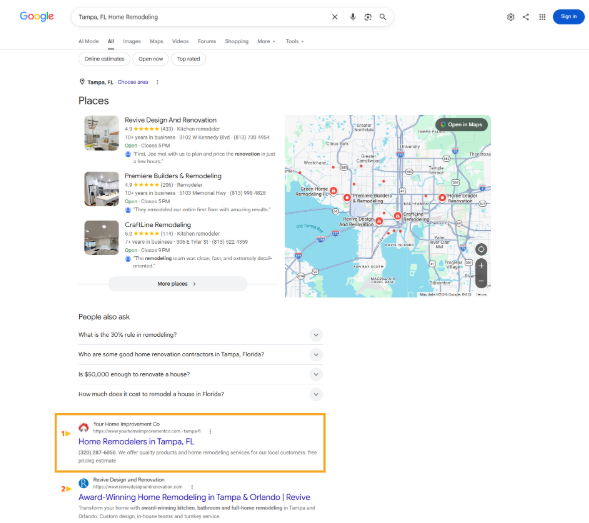The height and width of the screenshot is (523, 589).
Task: Click the Revive reviewer avatar icon
Action: click(128, 154)
